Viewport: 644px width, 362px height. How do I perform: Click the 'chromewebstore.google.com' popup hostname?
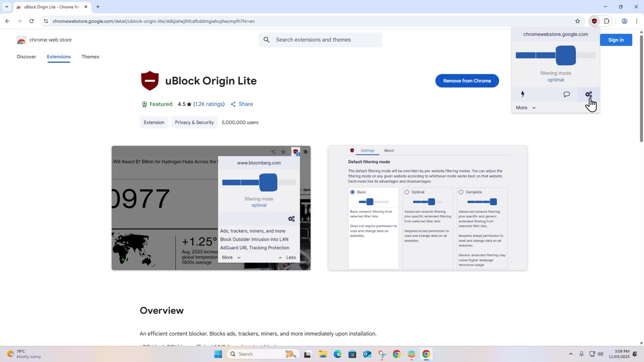point(555,34)
